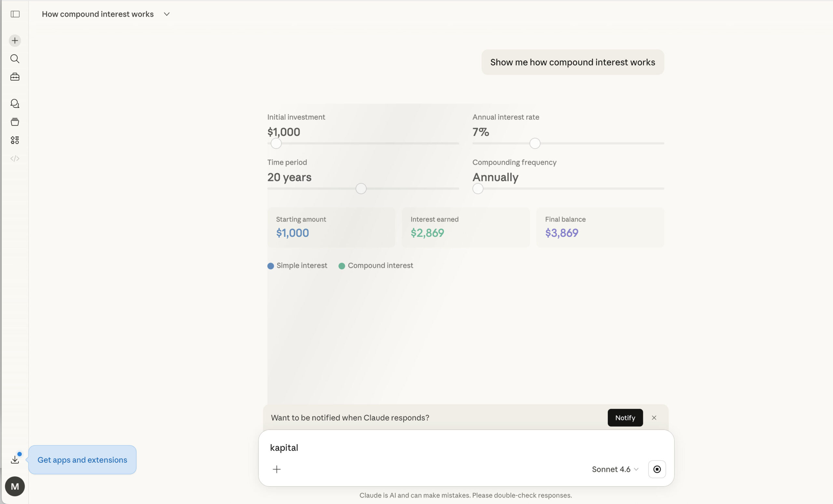This screenshot has height=504, width=833.
Task: Open the M user profile avatar
Action: pyautogui.click(x=15, y=486)
